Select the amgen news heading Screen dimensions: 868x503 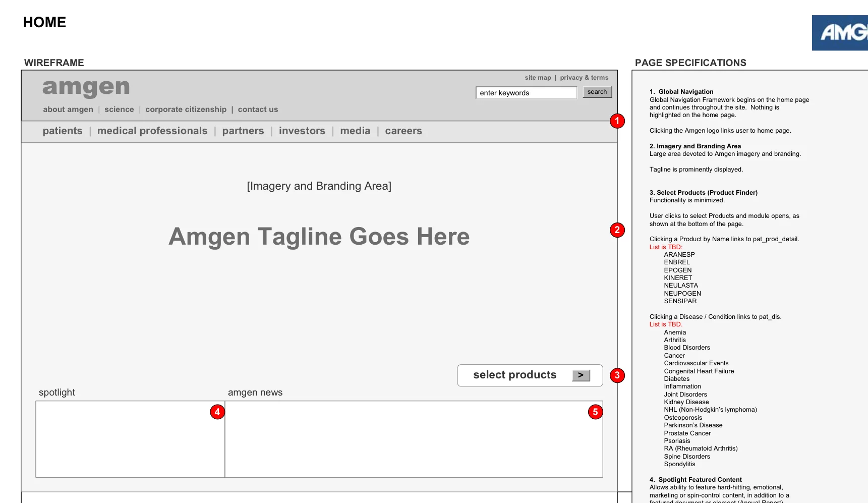[255, 393]
